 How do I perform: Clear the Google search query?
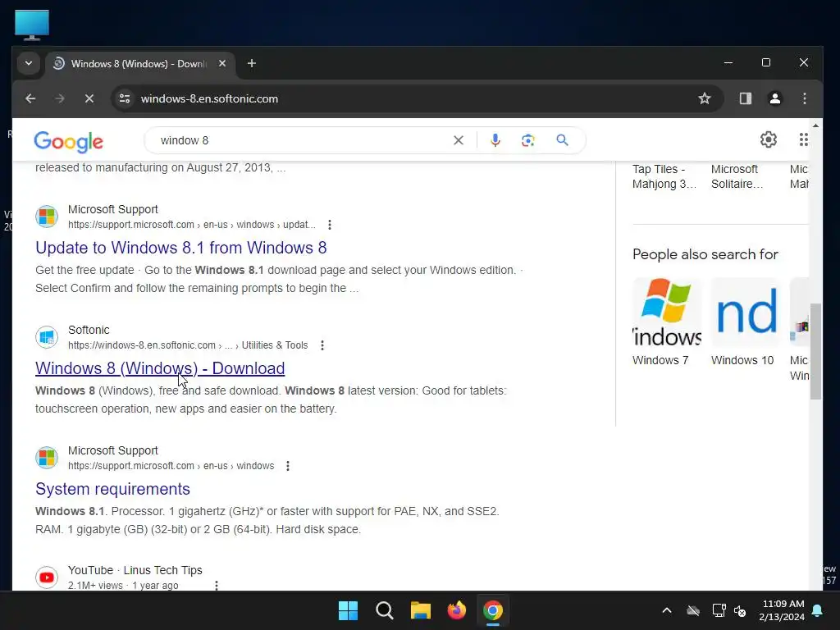pyautogui.click(x=459, y=140)
